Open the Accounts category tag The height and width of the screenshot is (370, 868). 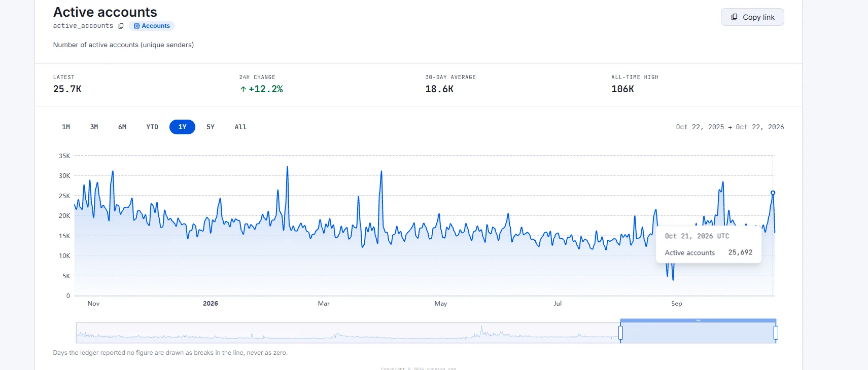152,26
